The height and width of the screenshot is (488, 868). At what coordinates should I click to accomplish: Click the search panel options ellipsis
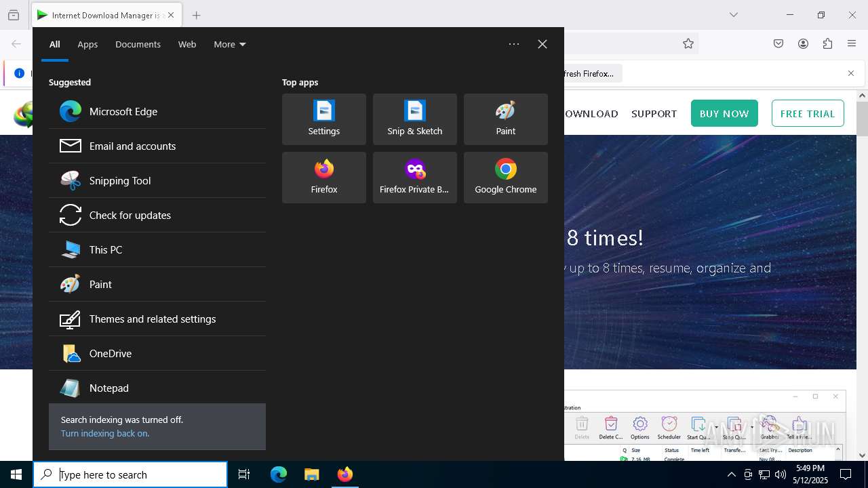click(x=514, y=44)
